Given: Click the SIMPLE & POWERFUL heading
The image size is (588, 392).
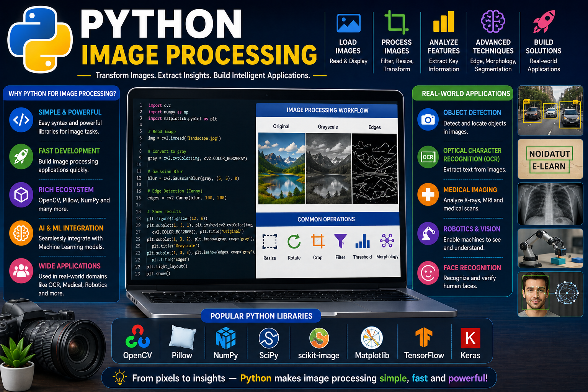Looking at the screenshot, I should pos(70,112).
